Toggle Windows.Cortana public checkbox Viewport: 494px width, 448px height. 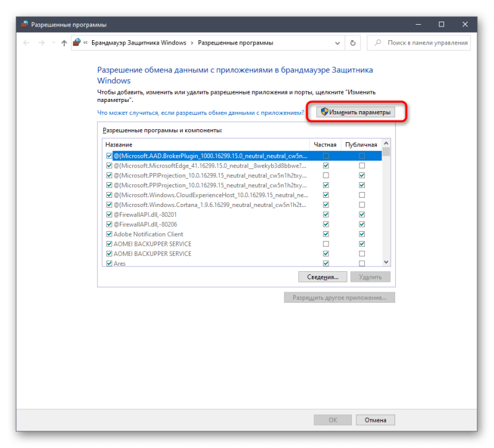[362, 205]
